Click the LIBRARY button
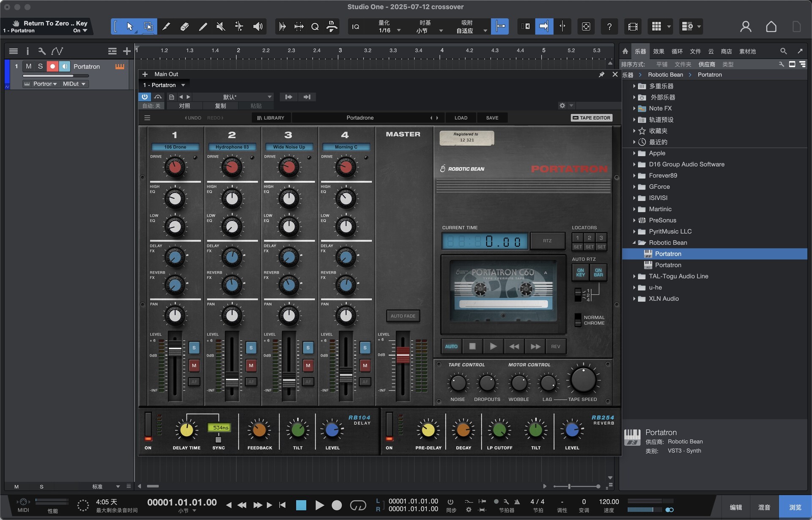Viewport: 812px width, 520px height. (x=271, y=118)
